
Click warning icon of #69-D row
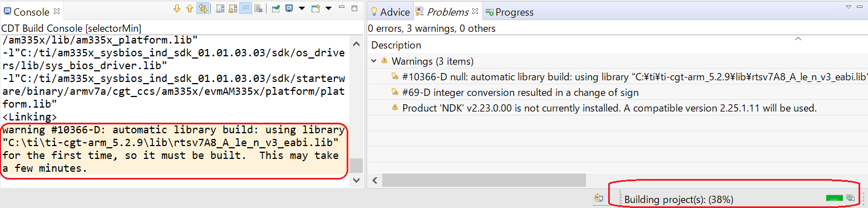395,93
